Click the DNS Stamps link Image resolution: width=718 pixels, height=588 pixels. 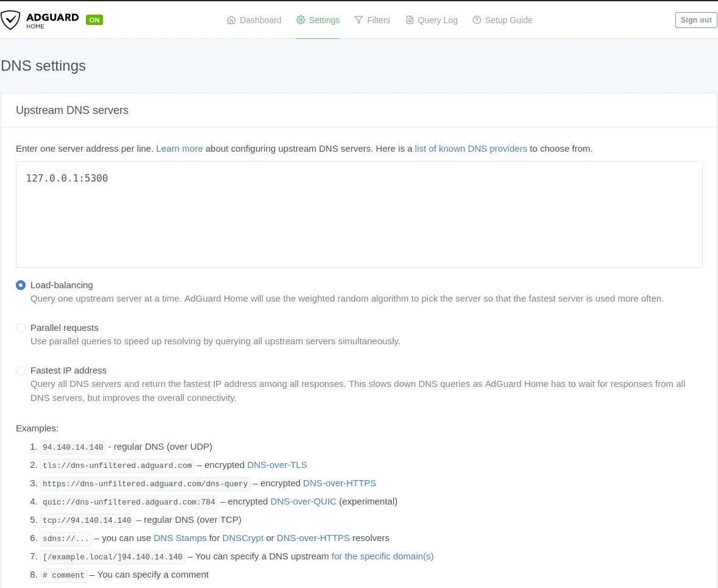pyautogui.click(x=180, y=538)
